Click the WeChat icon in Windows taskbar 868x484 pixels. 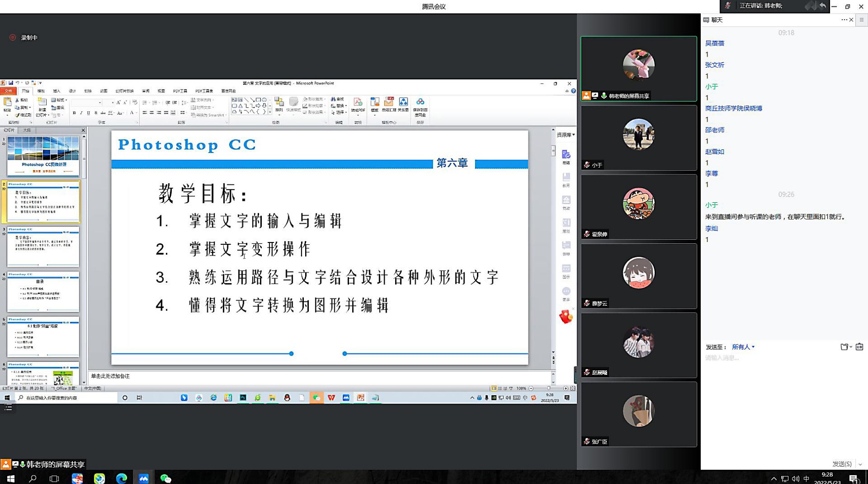tap(165, 478)
